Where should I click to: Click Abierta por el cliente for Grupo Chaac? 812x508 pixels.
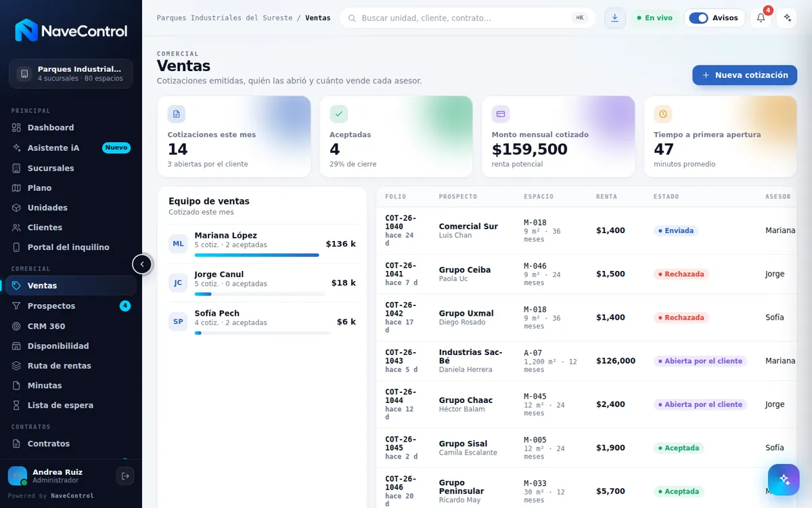tap(700, 404)
